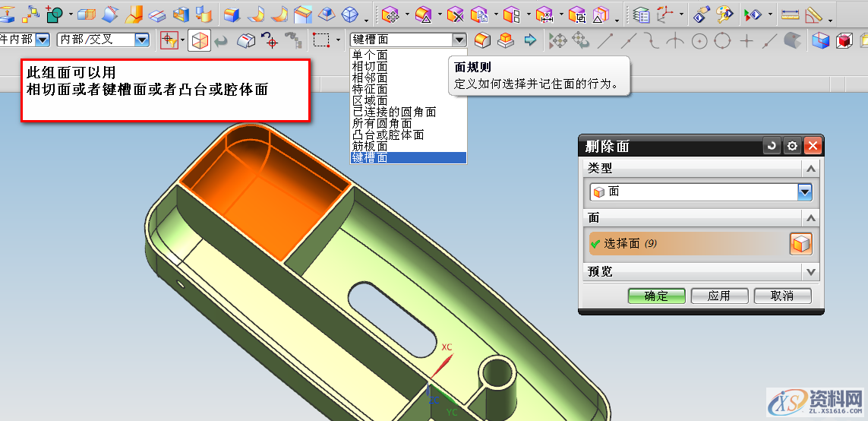Toggle Quadrant Point snap
This screenshot has height=421, width=868.
point(723,40)
